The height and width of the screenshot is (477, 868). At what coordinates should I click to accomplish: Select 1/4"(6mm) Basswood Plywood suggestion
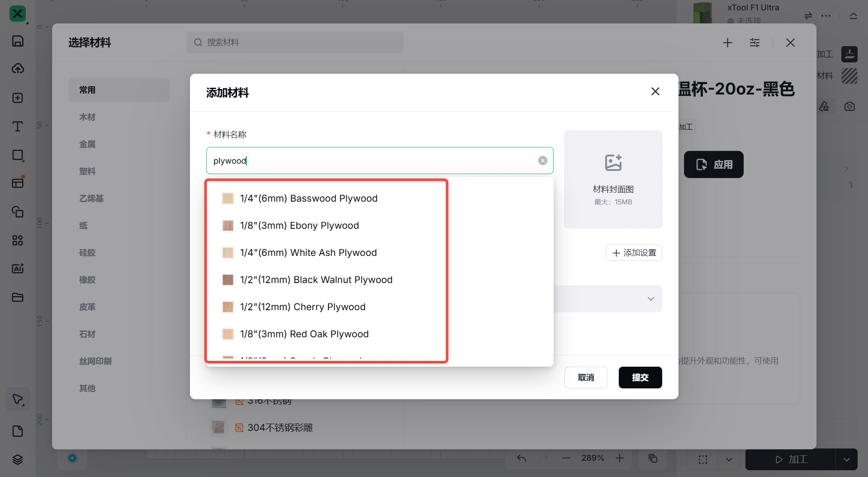[308, 198]
